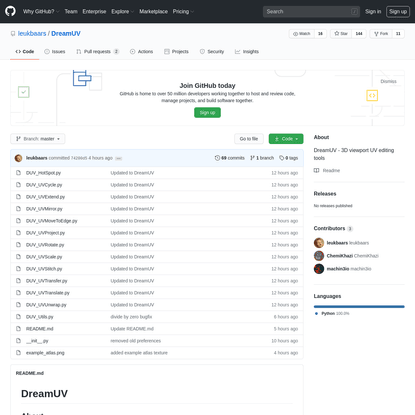Open the DreamUV repository link

point(66,33)
